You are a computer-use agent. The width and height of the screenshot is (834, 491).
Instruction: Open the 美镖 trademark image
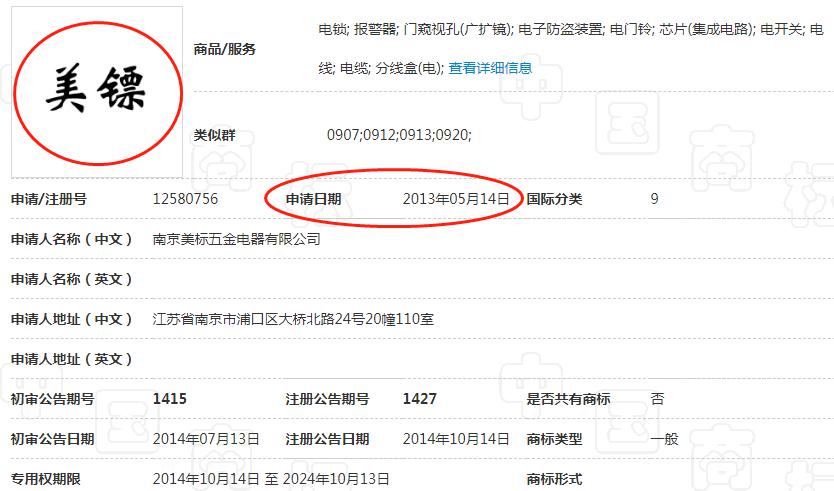97,92
